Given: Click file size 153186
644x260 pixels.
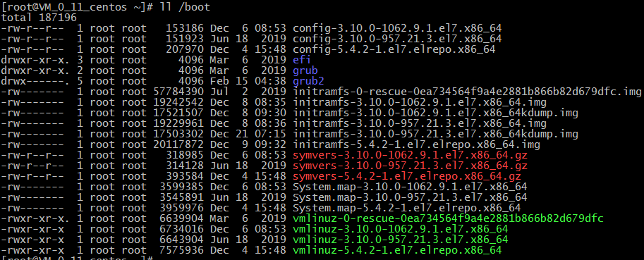Looking at the screenshot, I should [185, 29].
